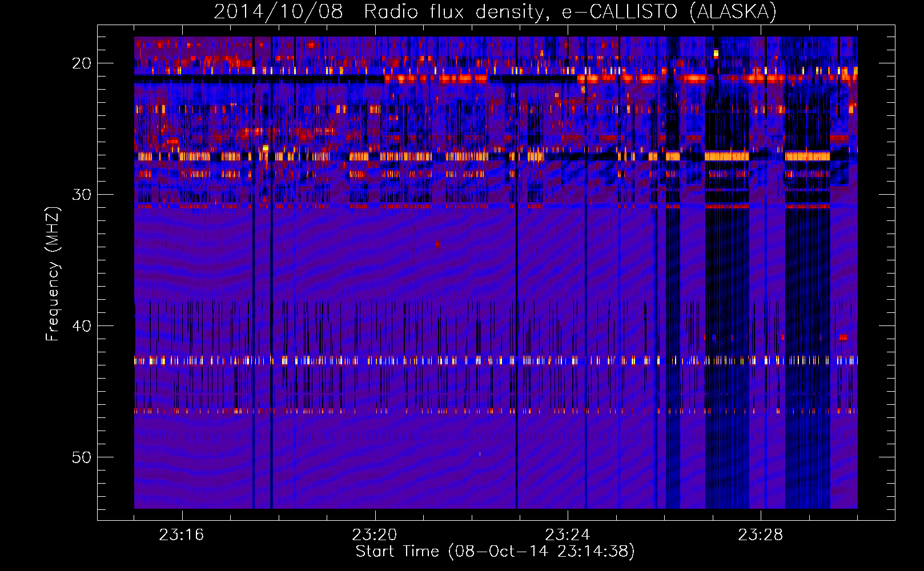Click the 'Start Time (08-Oct-14 23:14:38)' label

[x=495, y=552]
